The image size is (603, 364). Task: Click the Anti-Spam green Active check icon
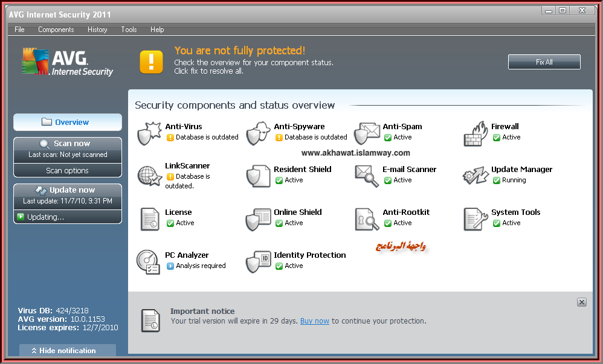tap(388, 137)
